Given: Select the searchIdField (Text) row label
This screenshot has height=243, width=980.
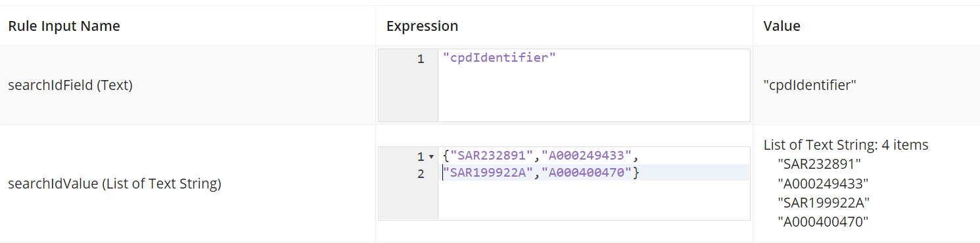Looking at the screenshot, I should (x=70, y=85).
